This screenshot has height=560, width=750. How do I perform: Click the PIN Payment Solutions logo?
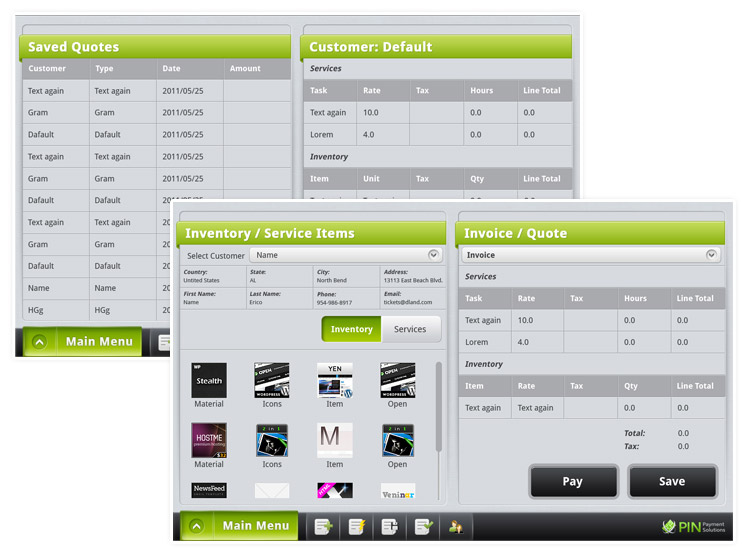click(694, 527)
